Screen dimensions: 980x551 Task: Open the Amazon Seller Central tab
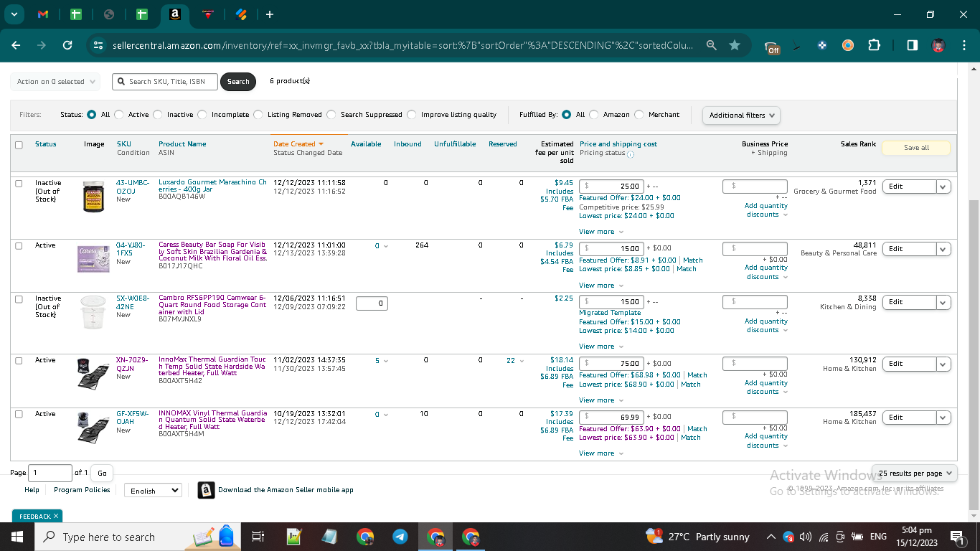174,14
